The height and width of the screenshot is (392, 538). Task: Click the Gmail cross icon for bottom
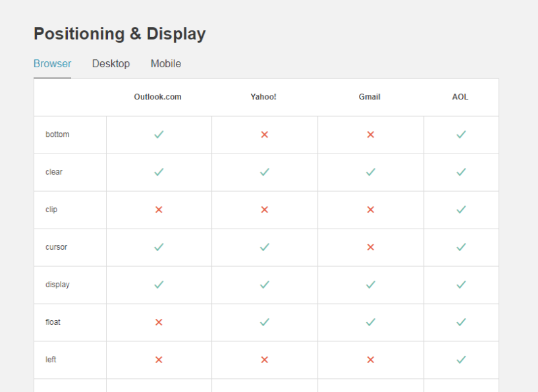371,134
